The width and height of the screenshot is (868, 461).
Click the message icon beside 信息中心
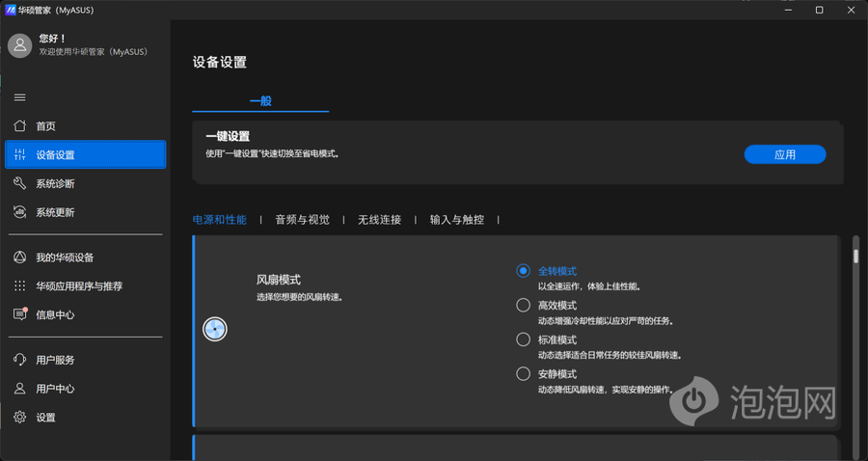pyautogui.click(x=20, y=314)
